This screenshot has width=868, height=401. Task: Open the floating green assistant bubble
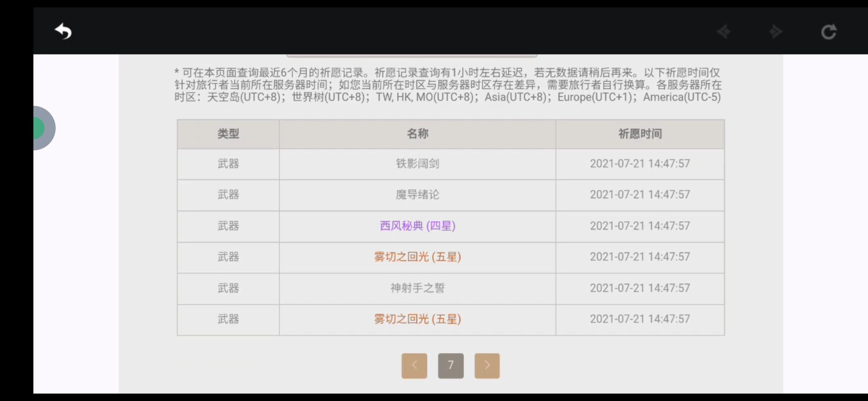[44, 128]
